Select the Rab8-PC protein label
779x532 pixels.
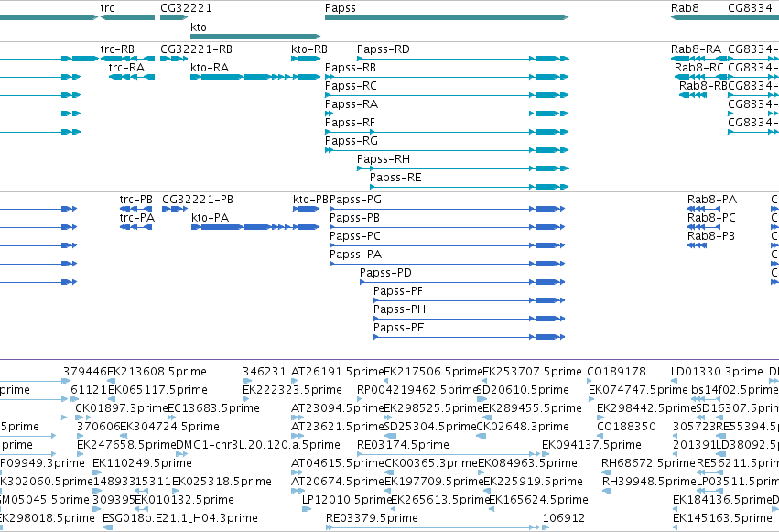pyautogui.click(x=711, y=218)
